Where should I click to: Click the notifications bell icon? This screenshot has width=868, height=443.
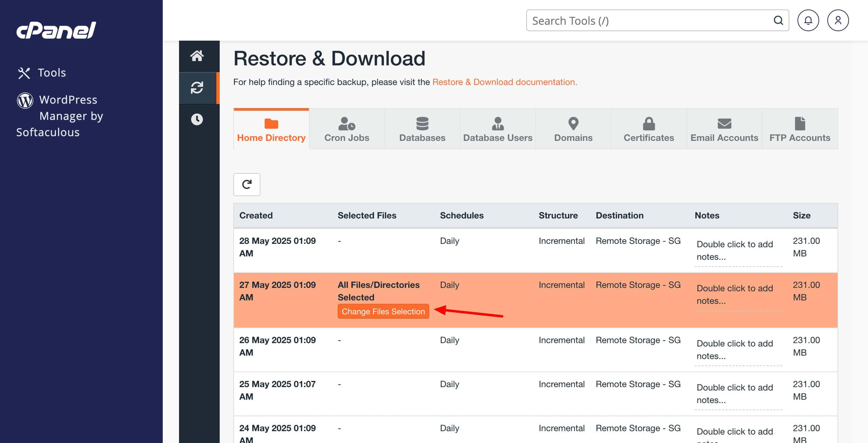coord(808,21)
